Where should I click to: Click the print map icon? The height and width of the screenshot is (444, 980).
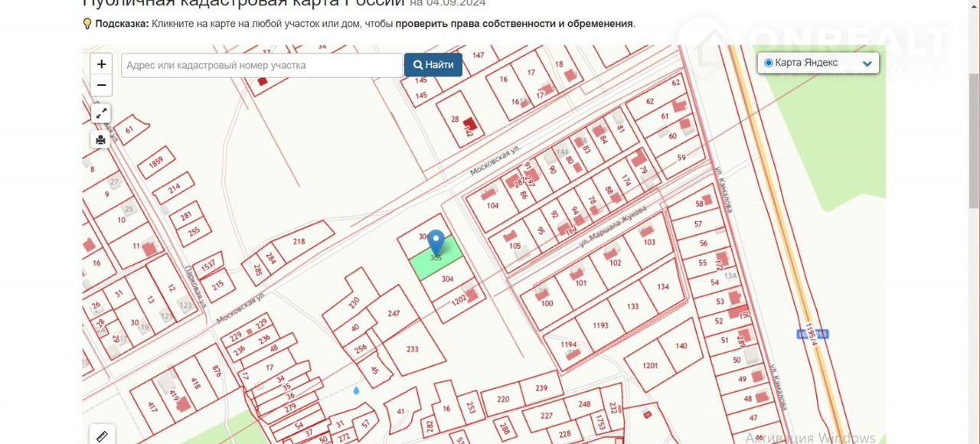pyautogui.click(x=101, y=139)
